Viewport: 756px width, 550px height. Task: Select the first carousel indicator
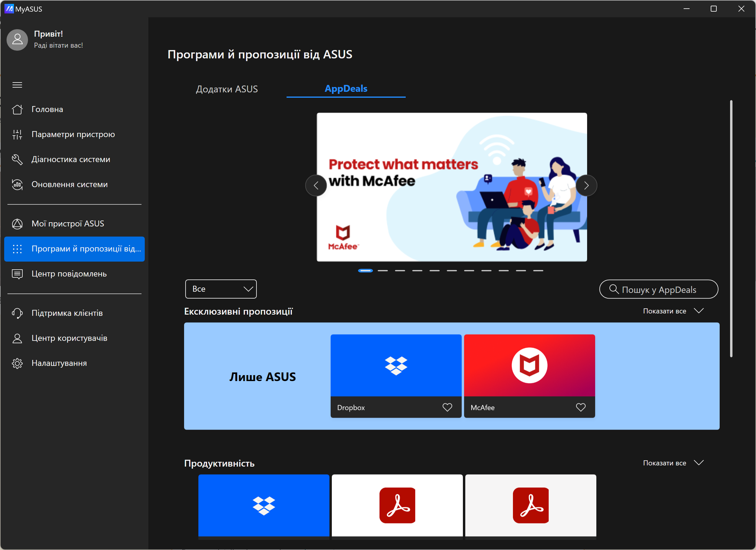point(365,271)
